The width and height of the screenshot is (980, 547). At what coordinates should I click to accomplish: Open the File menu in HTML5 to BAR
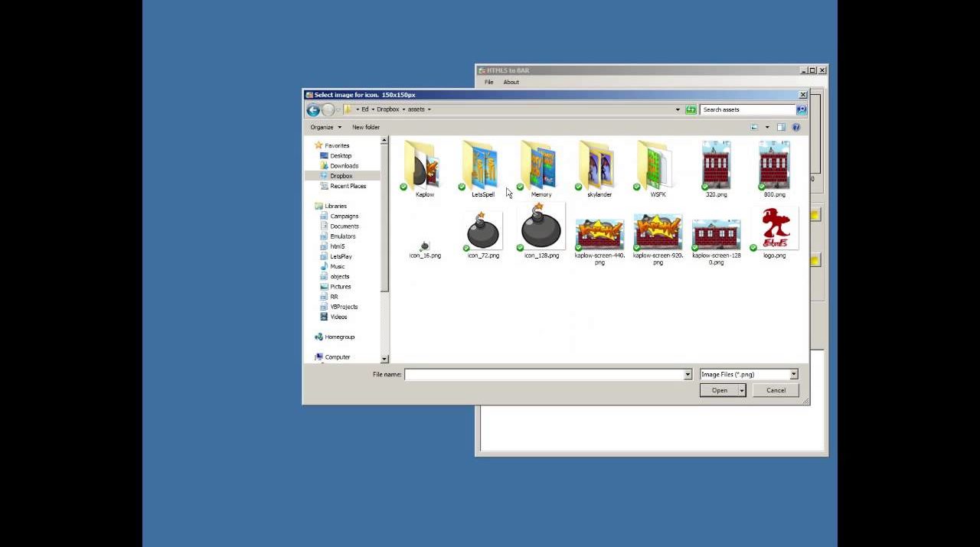[x=488, y=83]
